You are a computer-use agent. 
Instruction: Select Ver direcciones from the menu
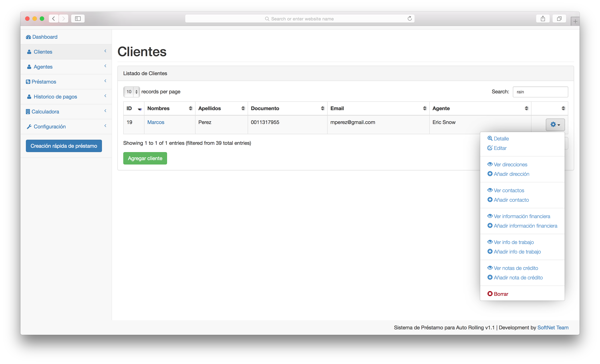[510, 165]
